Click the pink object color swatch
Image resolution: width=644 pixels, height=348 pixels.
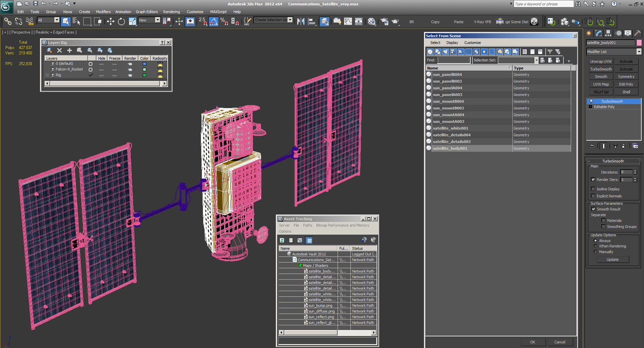pos(639,43)
